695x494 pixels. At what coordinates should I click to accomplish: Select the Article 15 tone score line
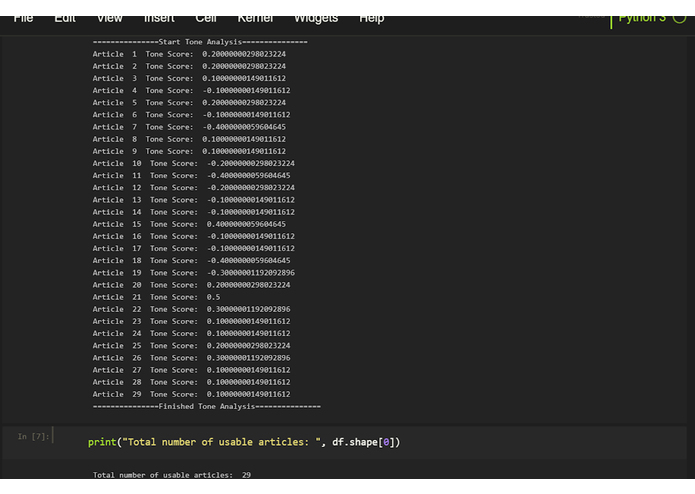[x=189, y=224]
